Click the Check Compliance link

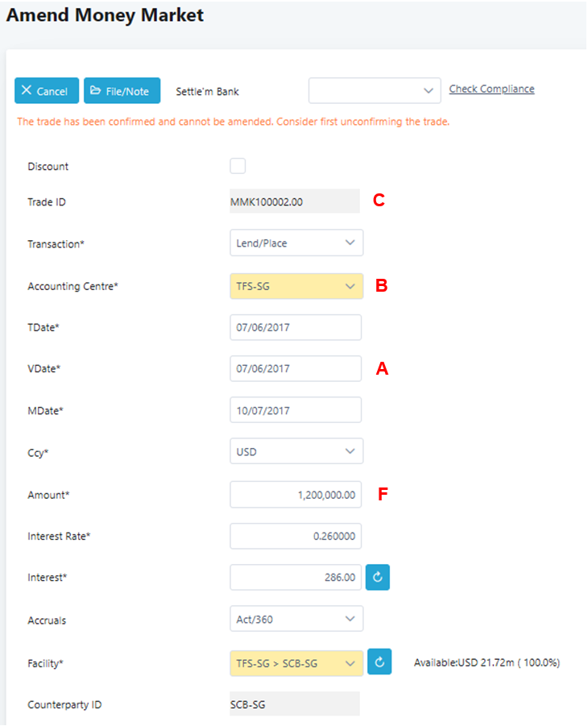click(491, 89)
